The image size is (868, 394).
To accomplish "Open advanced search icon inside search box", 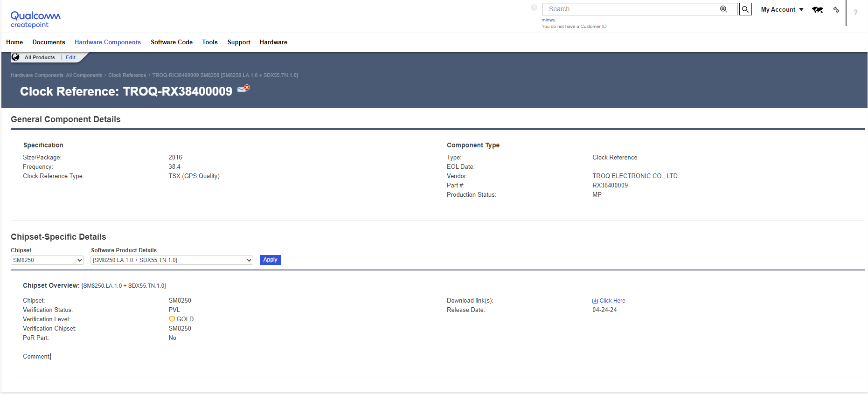I will 723,9.
